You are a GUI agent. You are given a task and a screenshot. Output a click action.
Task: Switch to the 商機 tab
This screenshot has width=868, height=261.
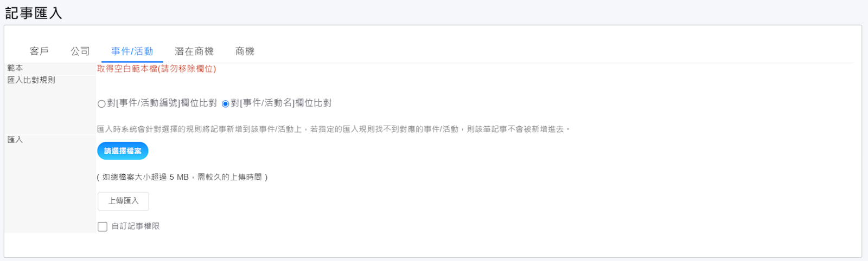(245, 51)
